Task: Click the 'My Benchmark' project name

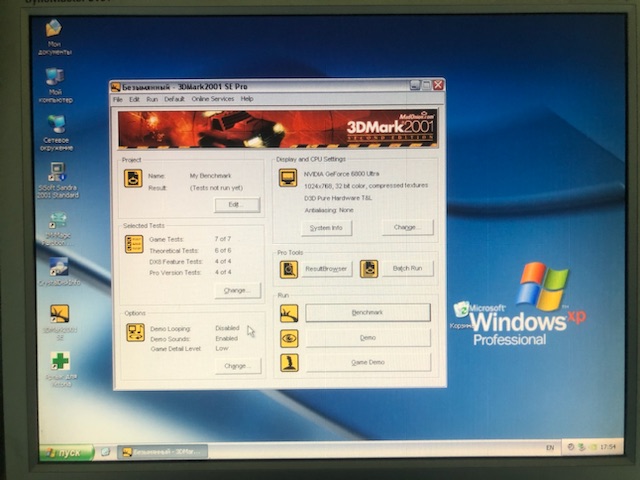Action: pyautogui.click(x=210, y=176)
